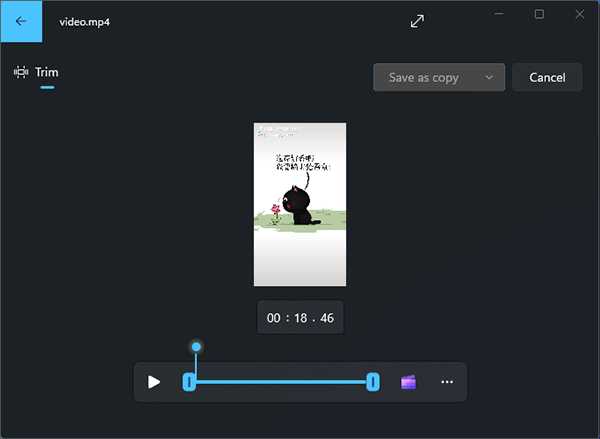Viewport: 600px width, 439px height.
Task: Click the 00:18.46 timestamp display
Action: [300, 318]
